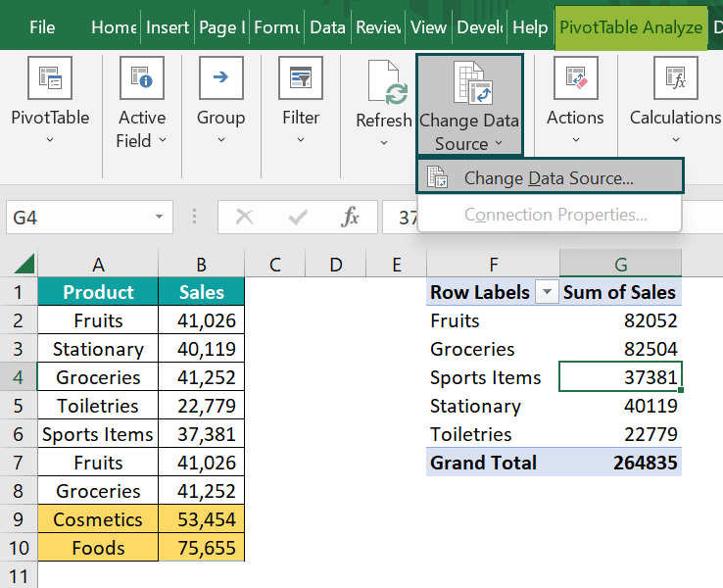Select cell containing 22,779
Screen dimensions: 723x588
201,406
